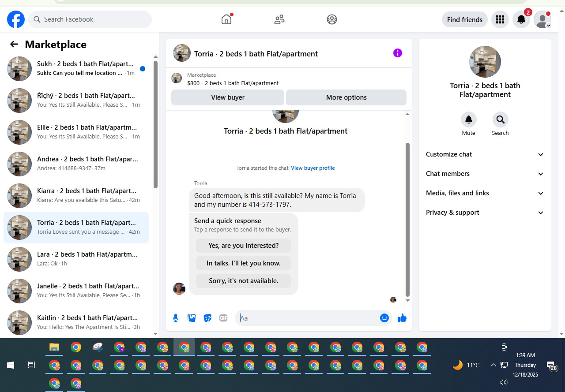Click the Search in conversation magnifier icon
Screen dimensions: 565x392
click(501, 119)
